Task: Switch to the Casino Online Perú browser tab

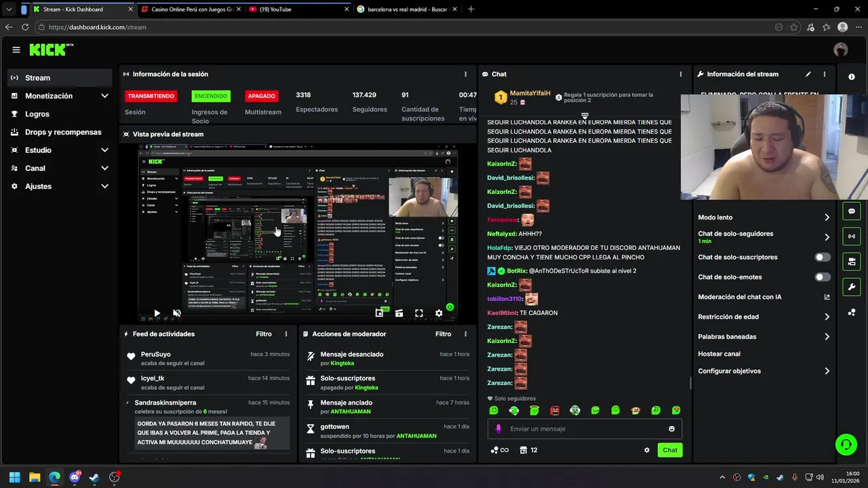Action: tap(190, 9)
